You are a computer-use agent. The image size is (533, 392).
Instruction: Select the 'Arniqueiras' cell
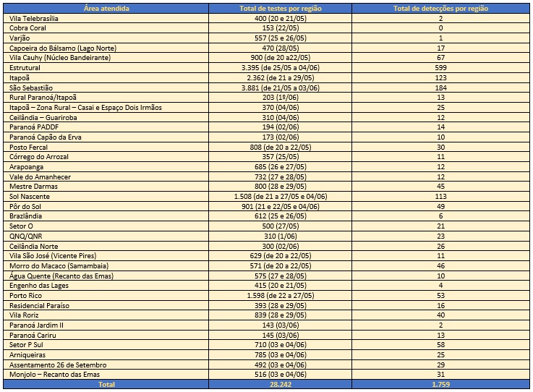click(x=106, y=355)
